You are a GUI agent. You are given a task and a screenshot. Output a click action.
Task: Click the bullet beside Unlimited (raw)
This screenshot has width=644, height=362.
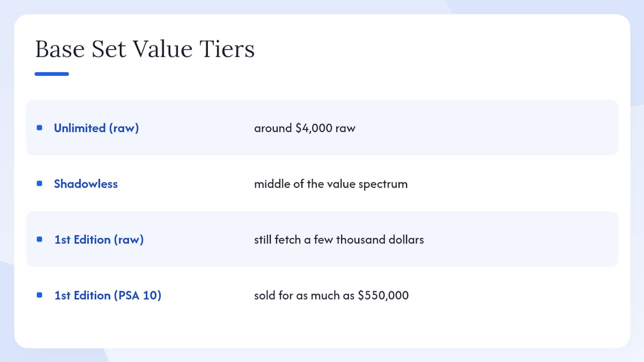click(x=39, y=128)
